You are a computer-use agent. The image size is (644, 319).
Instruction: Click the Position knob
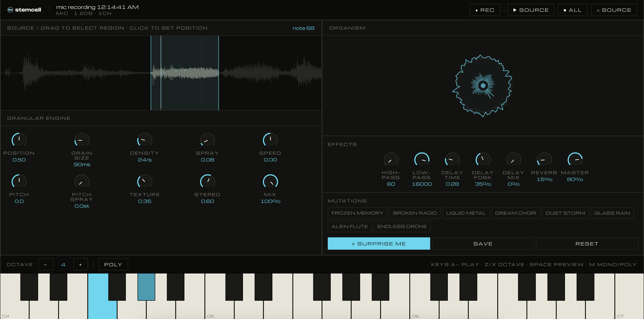[19, 140]
